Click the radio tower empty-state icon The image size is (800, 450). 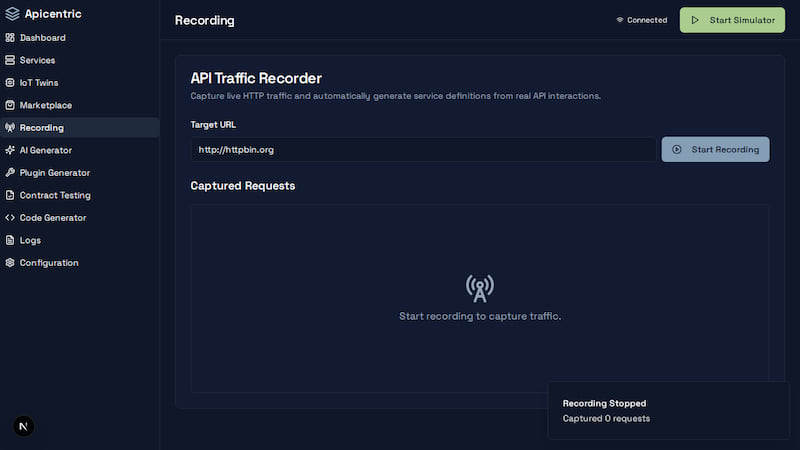click(480, 288)
